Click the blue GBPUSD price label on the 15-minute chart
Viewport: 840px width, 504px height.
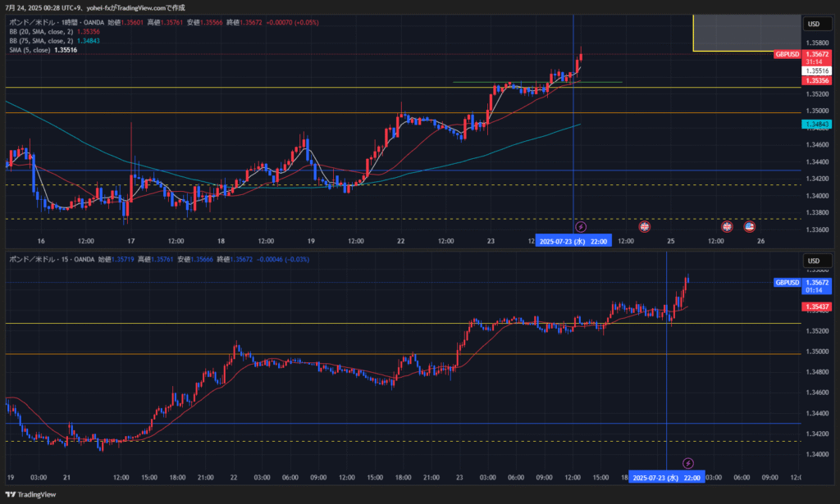coord(787,283)
